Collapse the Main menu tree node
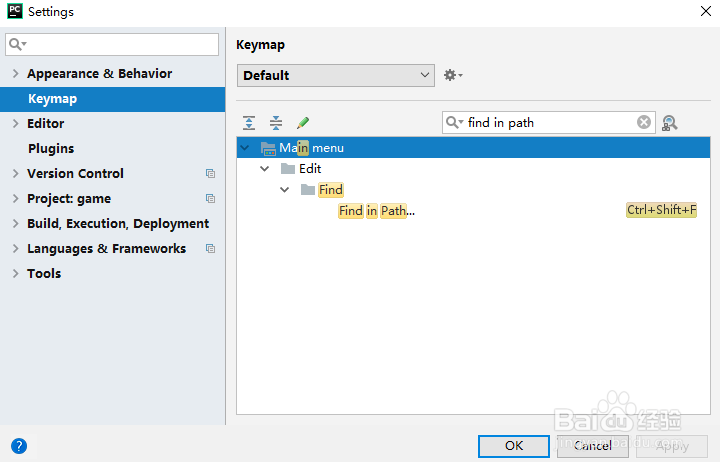 pos(245,148)
